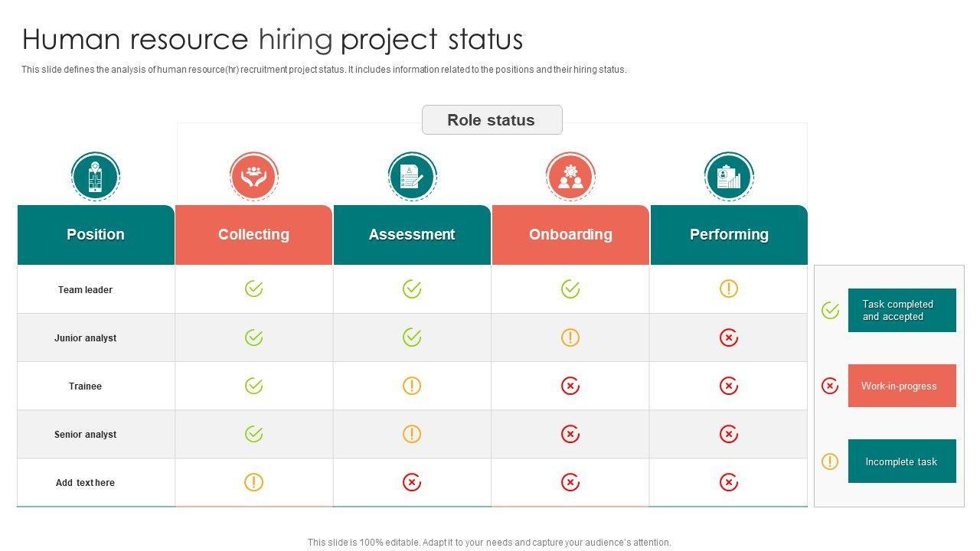
Task: Click the Collecting hands icon
Action: (x=253, y=177)
